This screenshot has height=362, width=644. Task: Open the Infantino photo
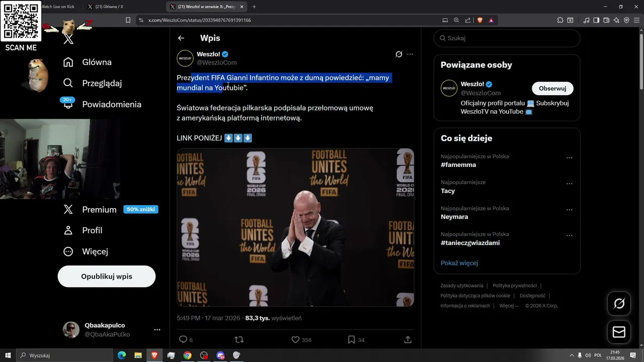(295, 227)
